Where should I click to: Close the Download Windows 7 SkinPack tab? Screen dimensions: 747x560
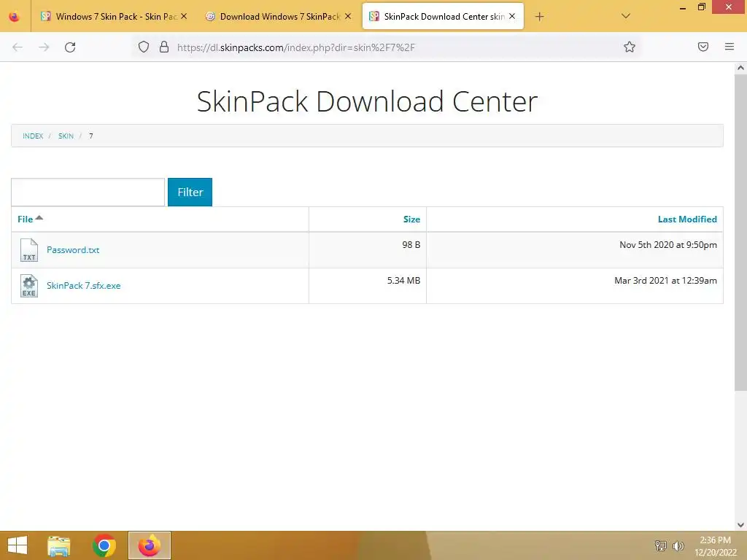click(348, 16)
